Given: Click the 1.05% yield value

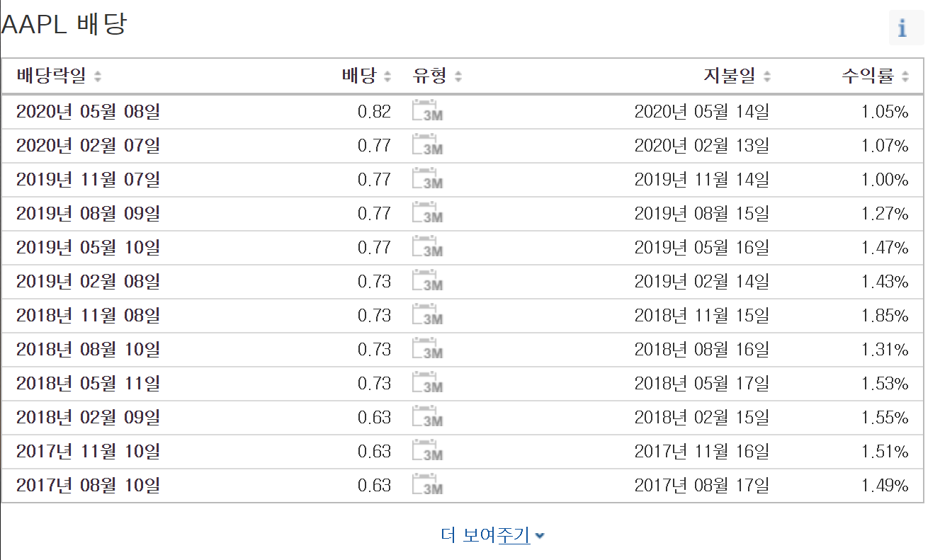Looking at the screenshot, I should tap(885, 112).
